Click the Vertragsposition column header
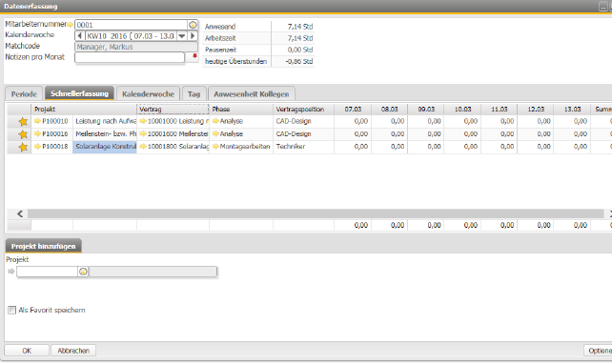 [304, 110]
